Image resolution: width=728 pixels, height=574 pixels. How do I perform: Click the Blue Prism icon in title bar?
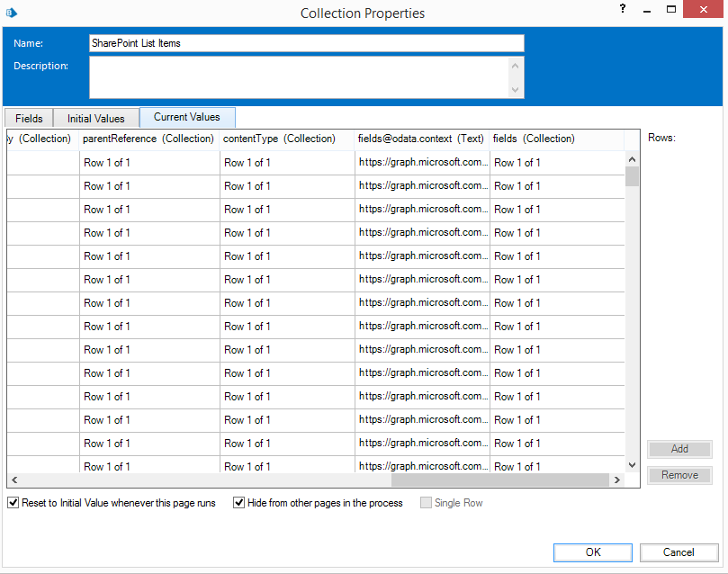(x=12, y=12)
